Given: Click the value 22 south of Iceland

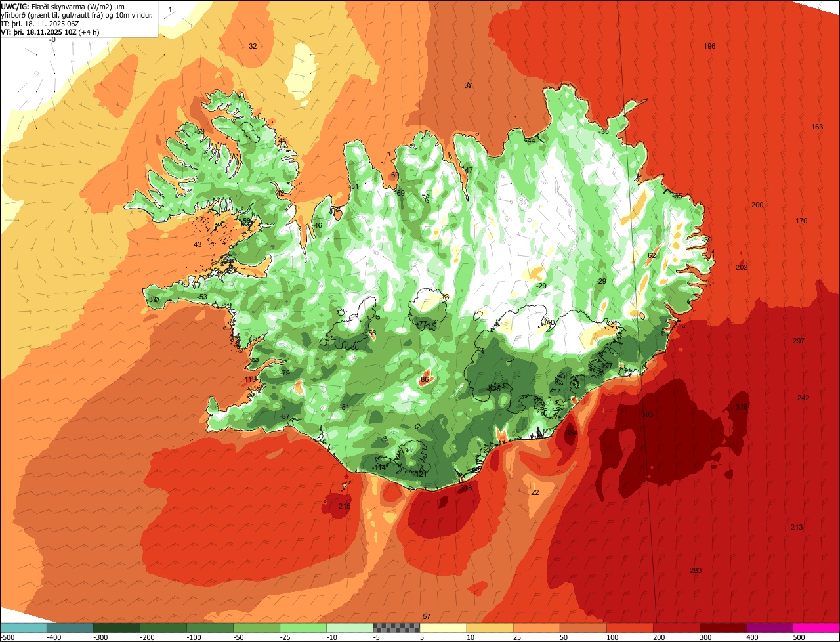Looking at the screenshot, I should 535,492.
